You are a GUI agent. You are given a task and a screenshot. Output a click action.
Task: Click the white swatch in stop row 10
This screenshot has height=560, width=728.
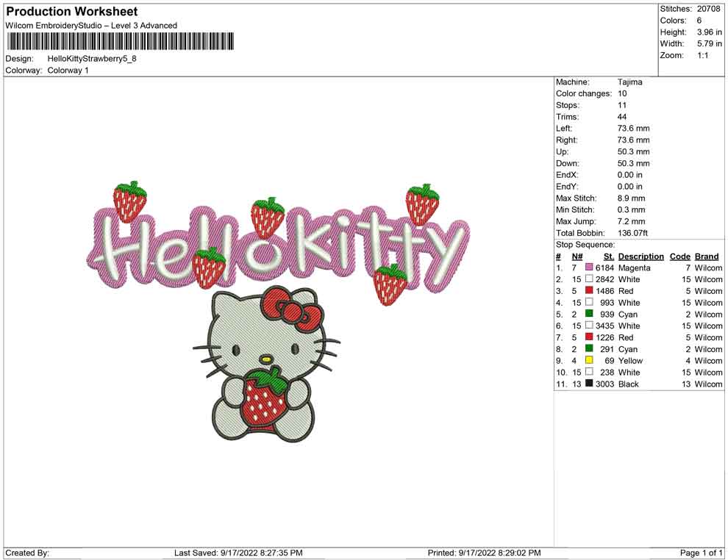[x=589, y=372]
